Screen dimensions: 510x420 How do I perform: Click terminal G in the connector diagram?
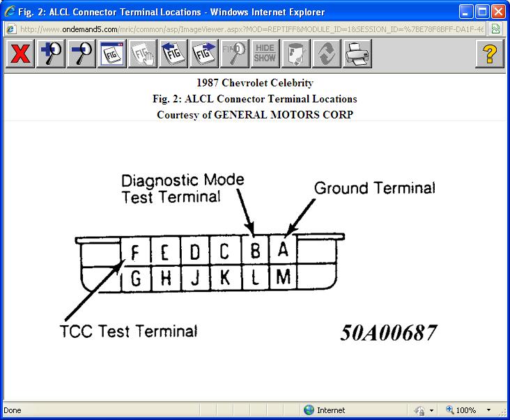137,279
